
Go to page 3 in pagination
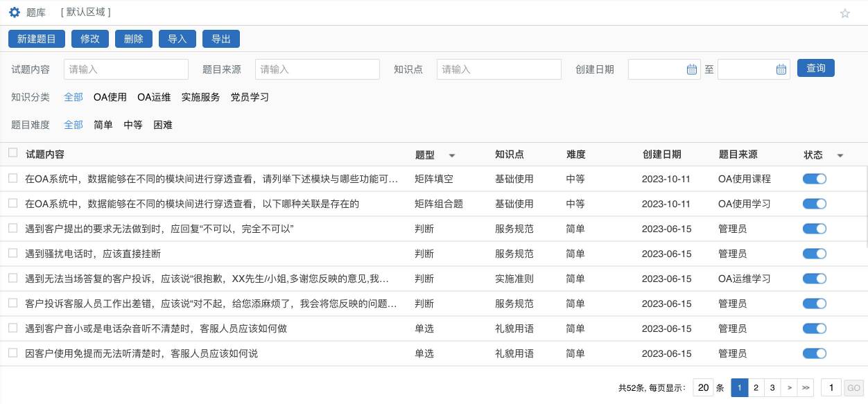pos(772,388)
